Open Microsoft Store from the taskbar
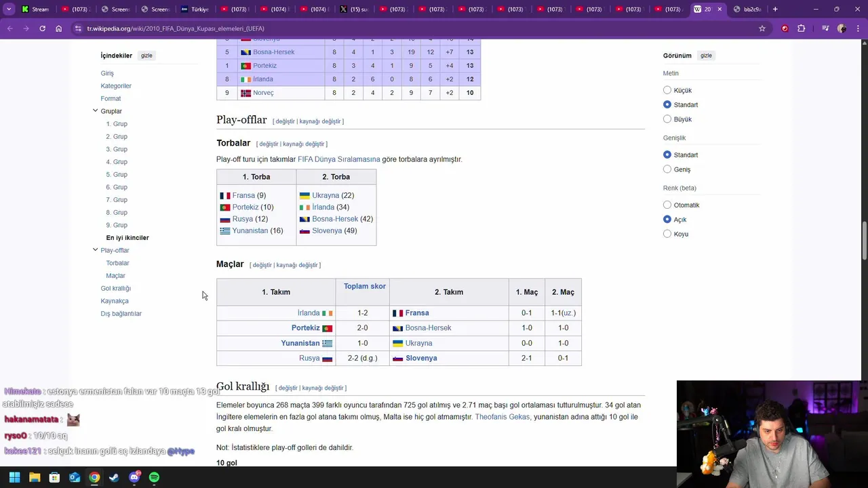 [x=54, y=477]
